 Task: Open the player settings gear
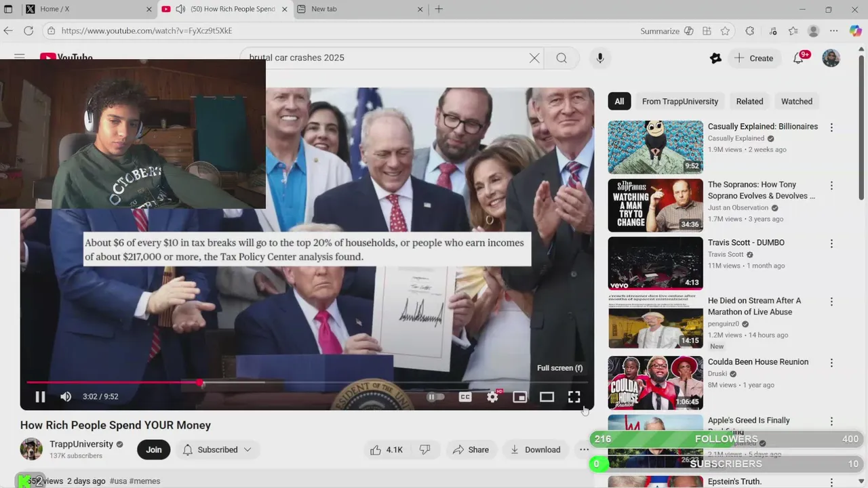pos(493,397)
